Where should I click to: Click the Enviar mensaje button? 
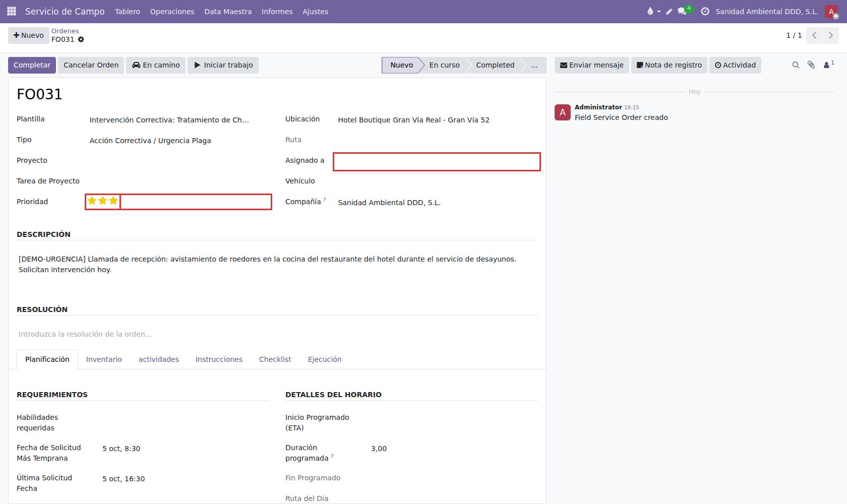pos(592,65)
